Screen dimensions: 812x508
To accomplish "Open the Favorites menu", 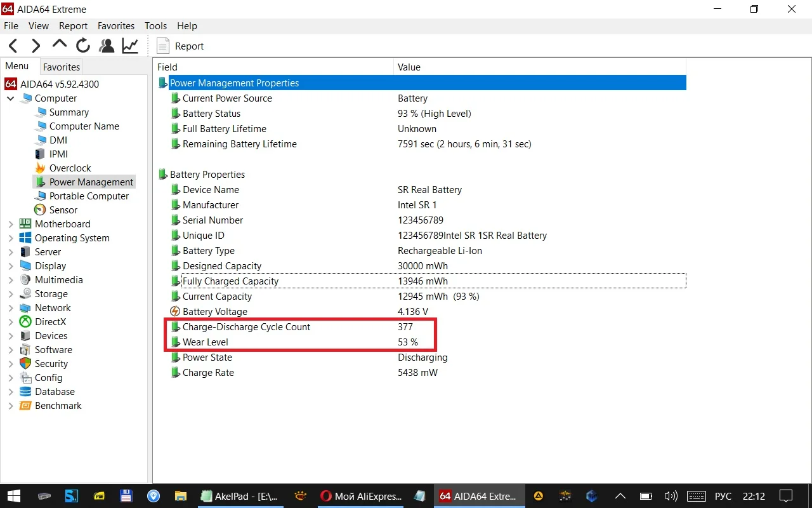I will (x=116, y=26).
